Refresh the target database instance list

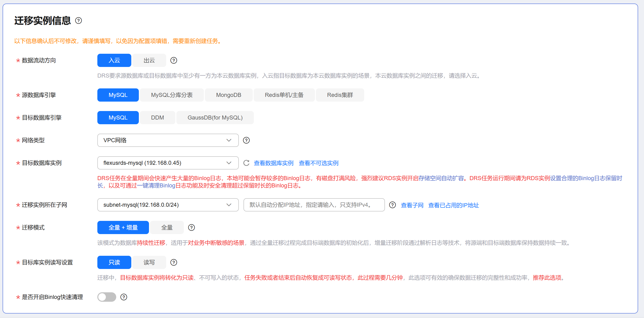click(x=246, y=163)
